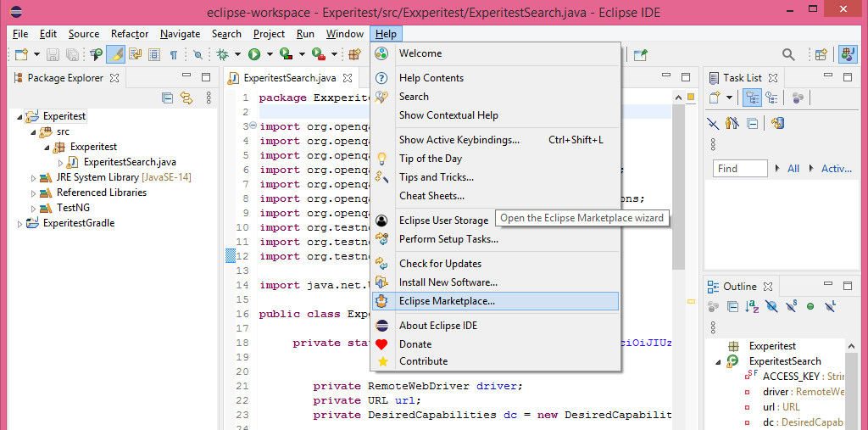Select the Java perspective icon

coord(848,54)
